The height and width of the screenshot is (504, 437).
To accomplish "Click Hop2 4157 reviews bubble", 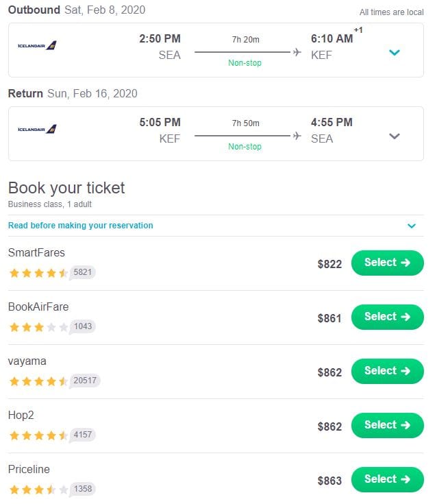I will pos(82,435).
